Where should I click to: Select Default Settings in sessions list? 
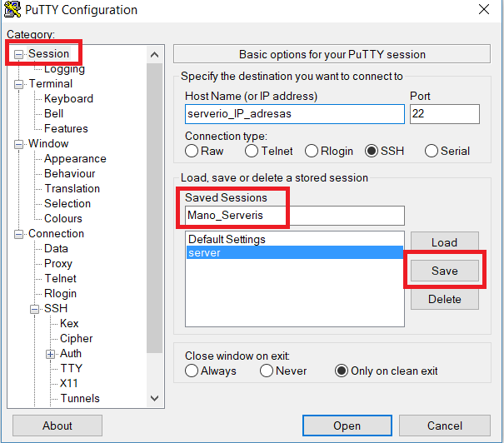295,239
